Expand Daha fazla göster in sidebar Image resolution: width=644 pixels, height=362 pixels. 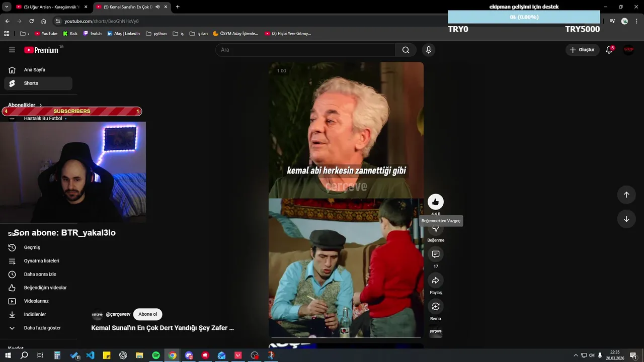pyautogui.click(x=38, y=328)
